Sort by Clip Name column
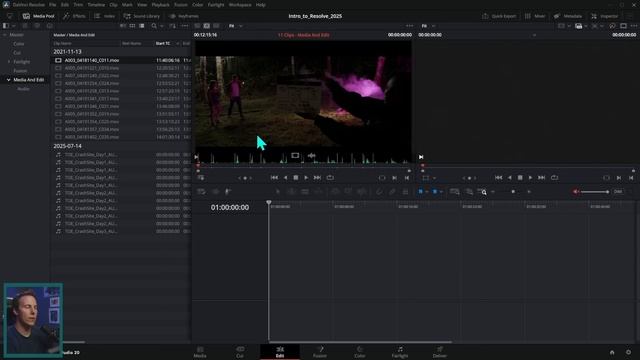640x360 pixels. [x=63, y=43]
